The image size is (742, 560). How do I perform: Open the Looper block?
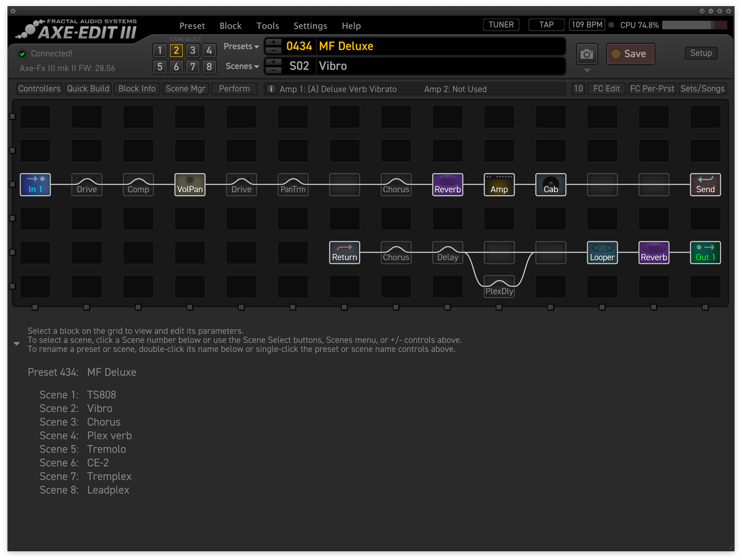click(602, 253)
